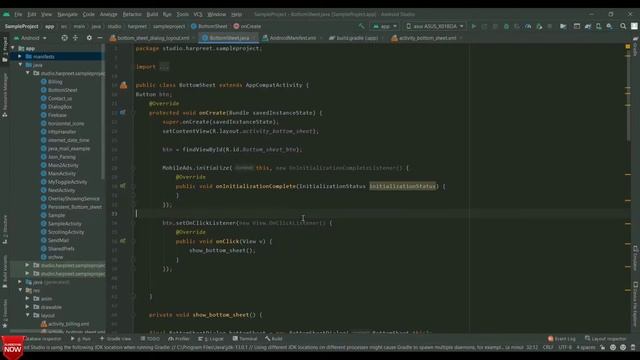The image size is (640, 360).
Task: Click the Attach Debugger to process icon
Action: click(x=539, y=26)
